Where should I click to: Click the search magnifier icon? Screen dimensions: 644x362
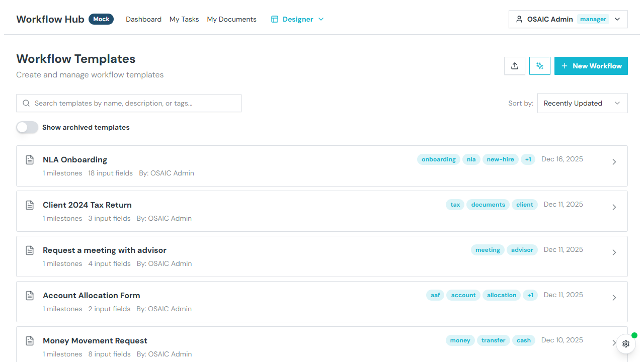click(x=26, y=103)
